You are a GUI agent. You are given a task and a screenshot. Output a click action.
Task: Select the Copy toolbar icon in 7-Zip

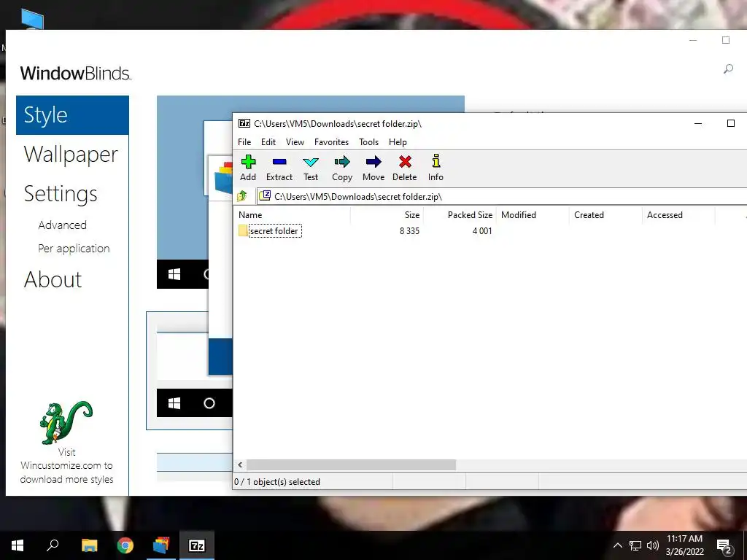[342, 168]
